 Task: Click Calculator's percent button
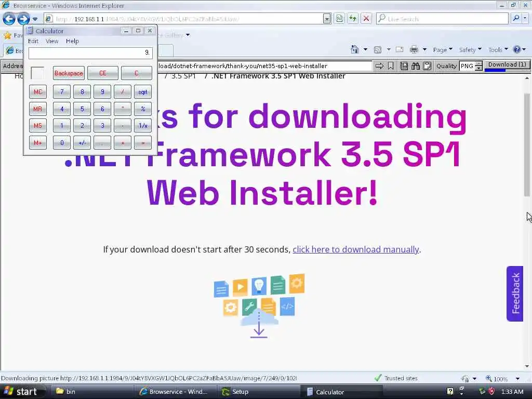tap(143, 109)
